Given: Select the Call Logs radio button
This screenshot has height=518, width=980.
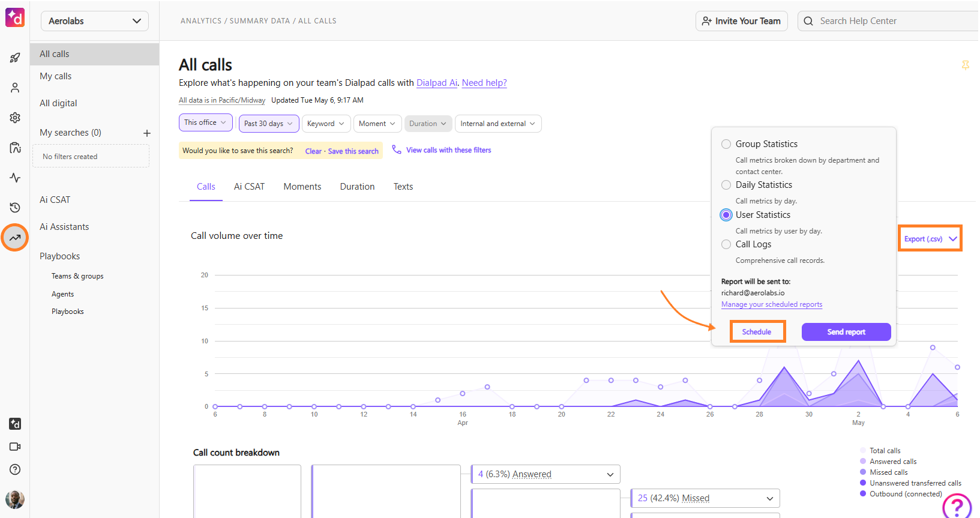Looking at the screenshot, I should tap(726, 244).
